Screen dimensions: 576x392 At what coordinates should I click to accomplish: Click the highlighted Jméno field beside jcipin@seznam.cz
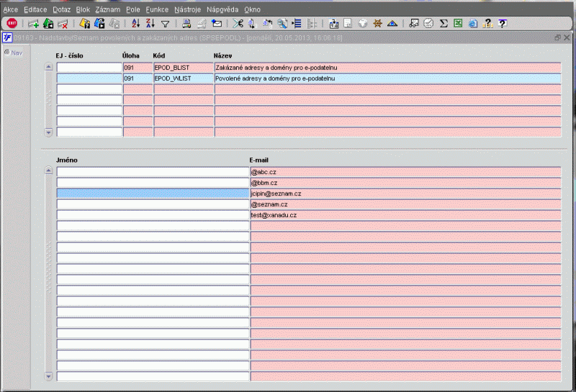pos(153,193)
